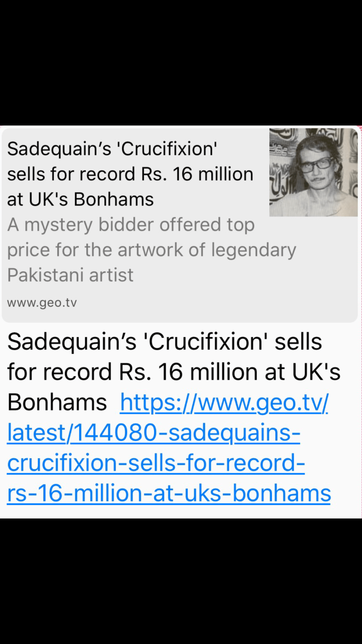Viewport: 362px width, 644px height.
Task: Click the 'A mystery bidder offered top' description line
Action: pos(131,225)
